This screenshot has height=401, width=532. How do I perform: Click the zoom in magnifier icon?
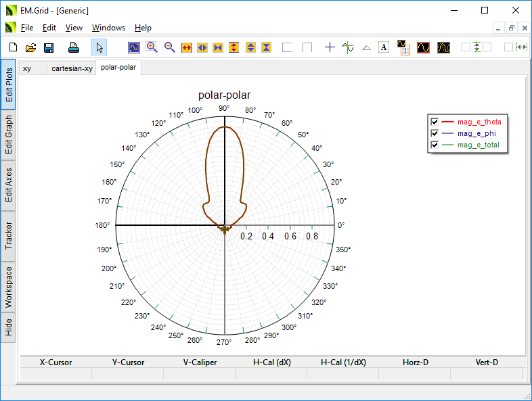152,47
